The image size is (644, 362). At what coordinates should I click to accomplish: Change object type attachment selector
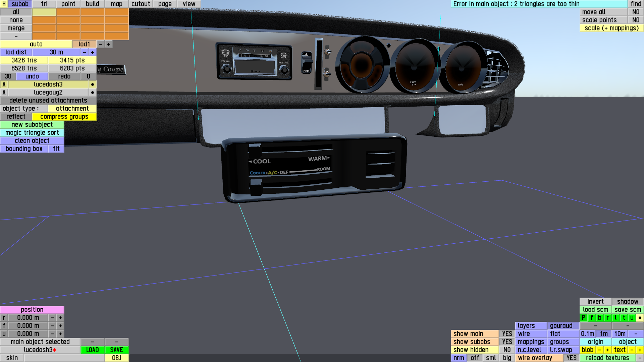(x=72, y=109)
